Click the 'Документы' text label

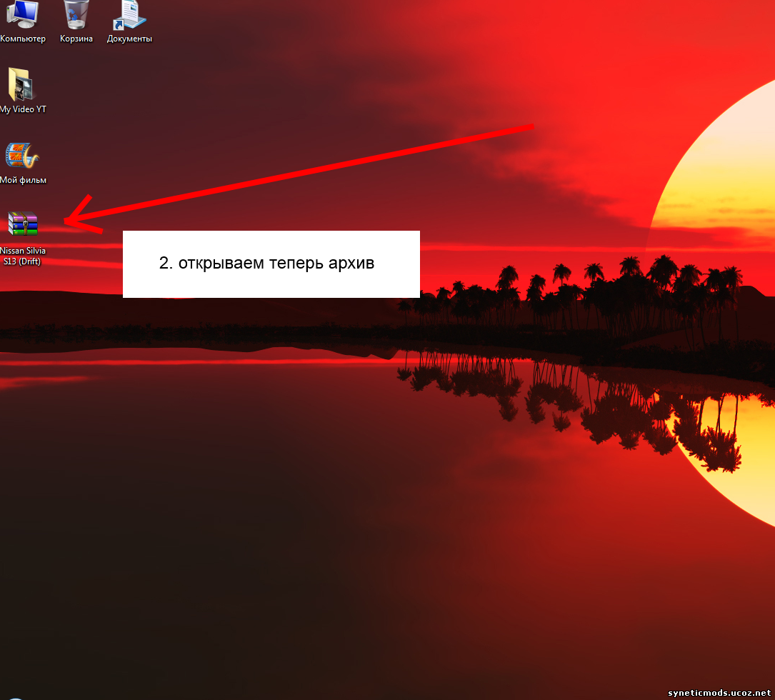(x=129, y=39)
